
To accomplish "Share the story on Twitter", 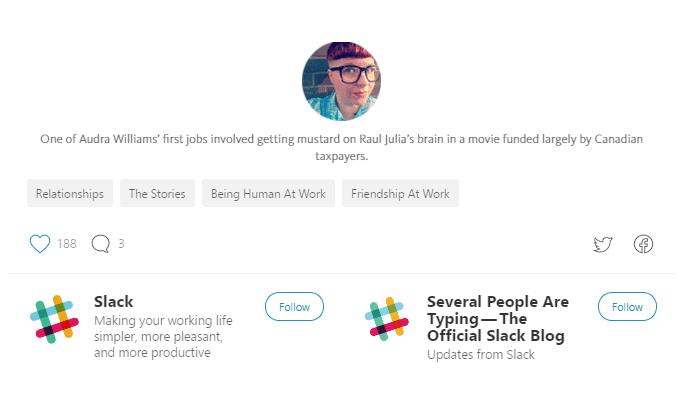I will coord(602,244).
